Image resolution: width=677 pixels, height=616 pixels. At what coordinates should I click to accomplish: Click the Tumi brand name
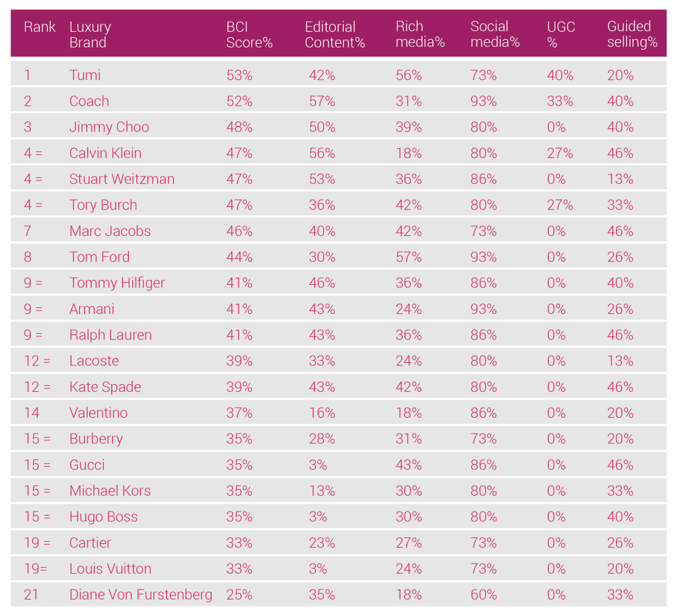click(85, 75)
